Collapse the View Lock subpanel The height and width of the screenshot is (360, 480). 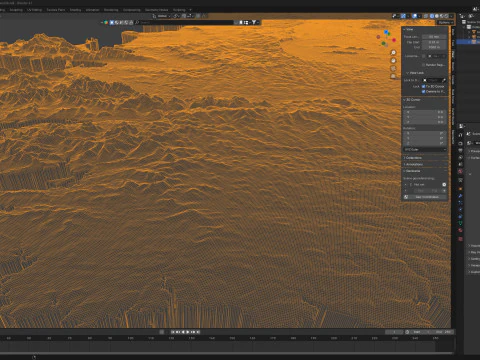(415, 73)
